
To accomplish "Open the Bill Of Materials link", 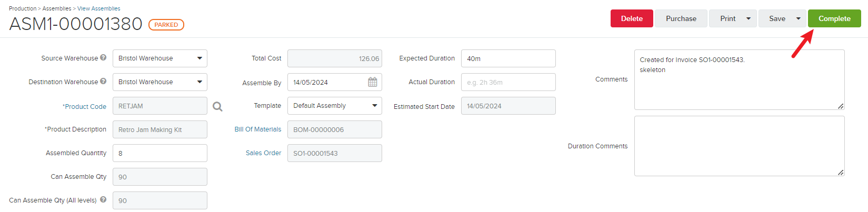I will pos(257,129).
